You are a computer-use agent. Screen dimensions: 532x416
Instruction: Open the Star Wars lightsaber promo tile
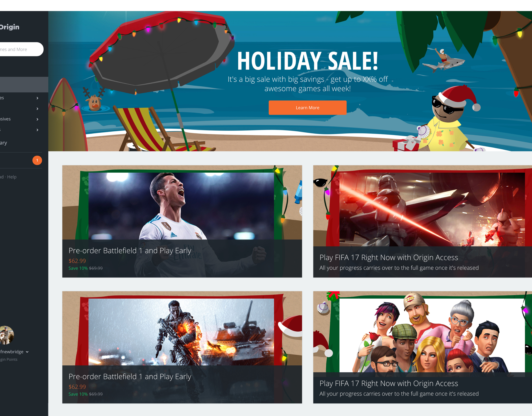point(432,209)
